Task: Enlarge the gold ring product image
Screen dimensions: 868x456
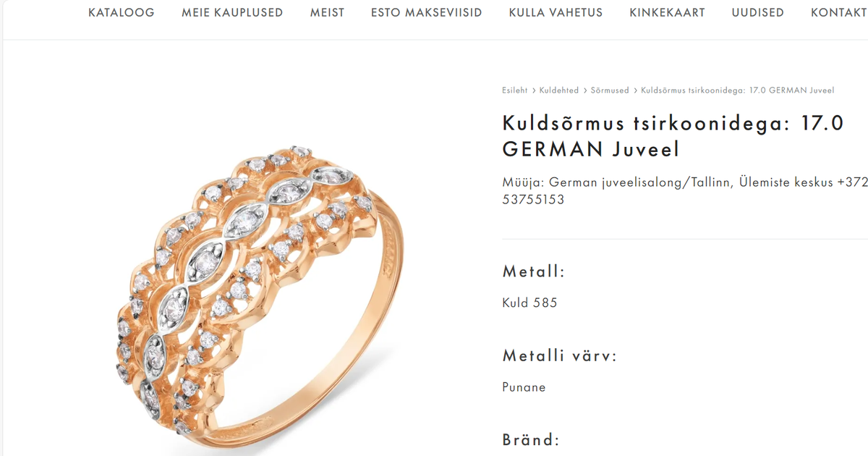Action: pos(258,298)
